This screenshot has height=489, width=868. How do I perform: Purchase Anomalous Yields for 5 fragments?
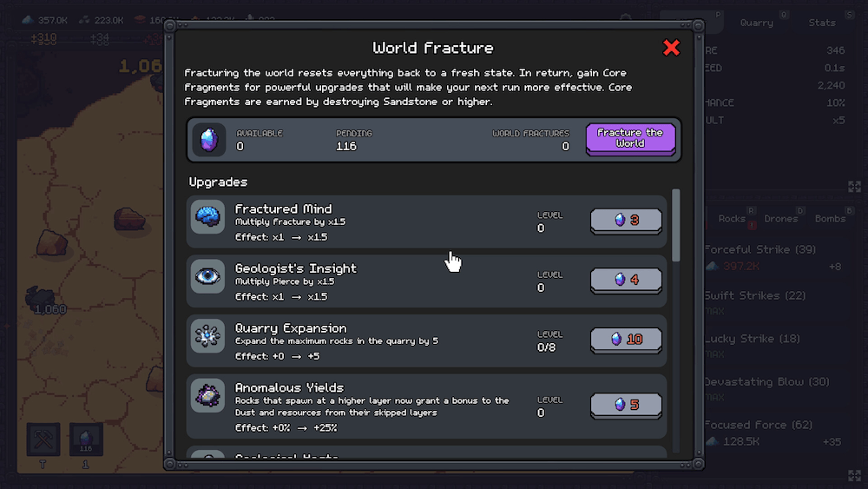[626, 405]
